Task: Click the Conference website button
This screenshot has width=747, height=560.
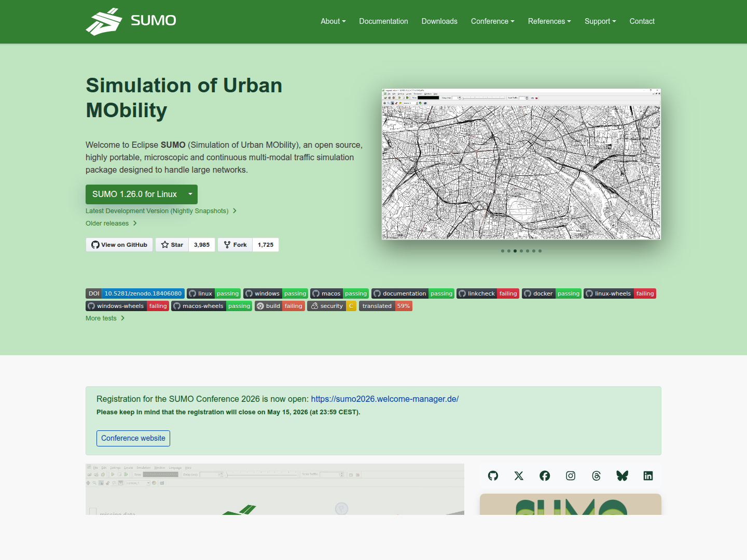Action: [133, 438]
